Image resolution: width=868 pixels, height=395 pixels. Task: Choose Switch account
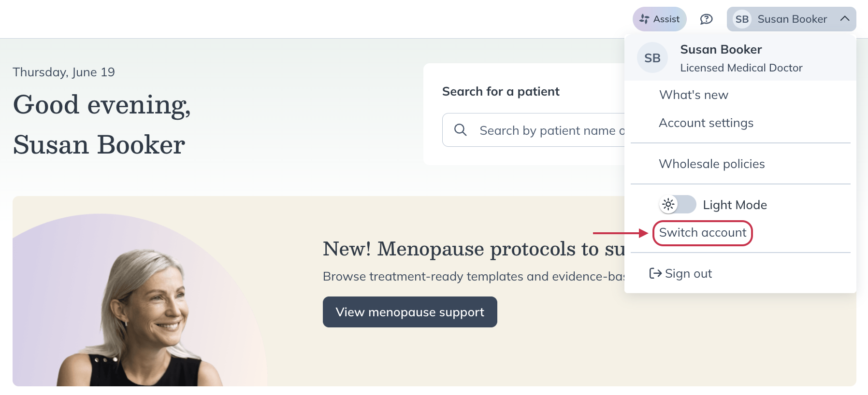point(703,233)
